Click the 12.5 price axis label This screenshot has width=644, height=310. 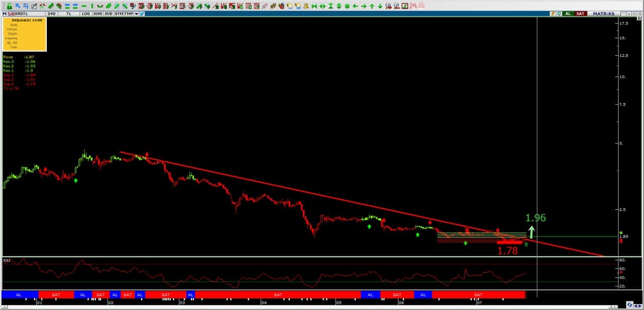(x=623, y=55)
